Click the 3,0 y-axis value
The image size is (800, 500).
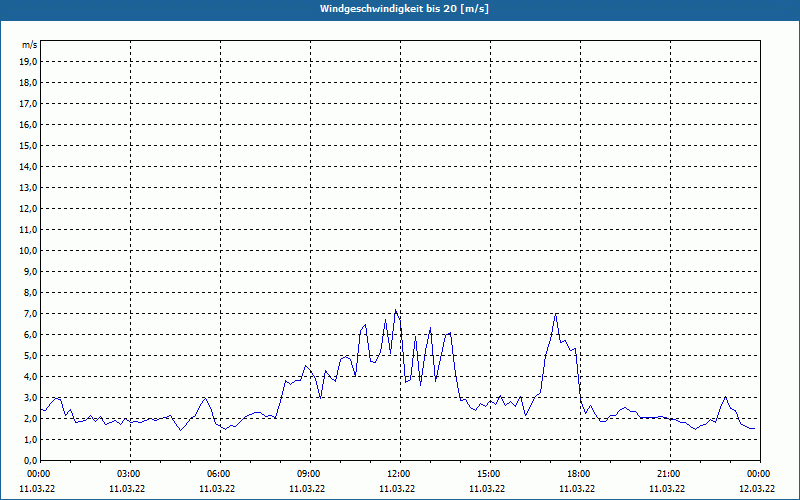(31, 398)
